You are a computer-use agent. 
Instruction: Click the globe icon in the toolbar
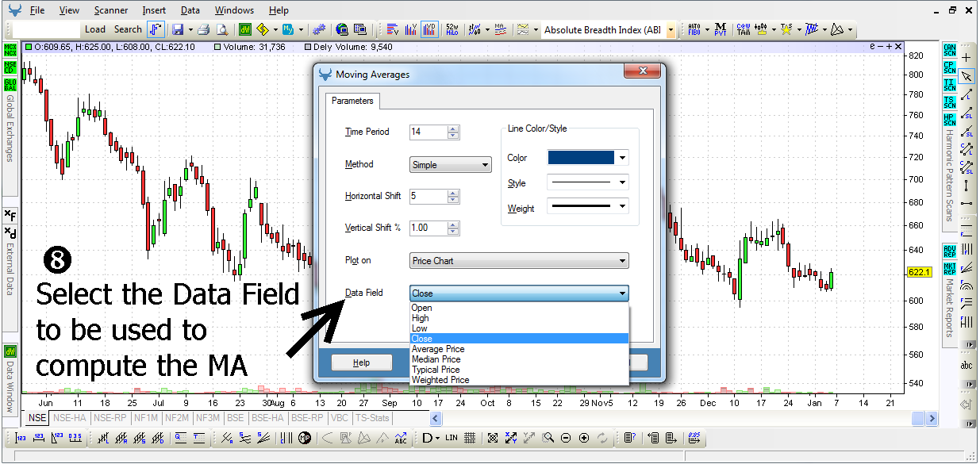[341, 29]
